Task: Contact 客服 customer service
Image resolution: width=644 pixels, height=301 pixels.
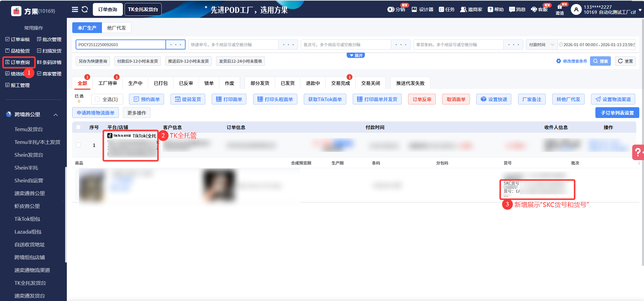Action: (x=539, y=9)
